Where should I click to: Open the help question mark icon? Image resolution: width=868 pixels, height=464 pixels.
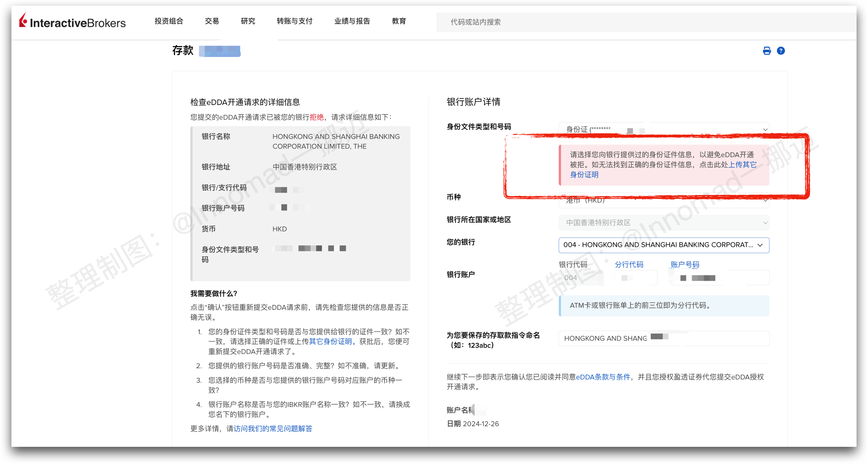point(781,51)
